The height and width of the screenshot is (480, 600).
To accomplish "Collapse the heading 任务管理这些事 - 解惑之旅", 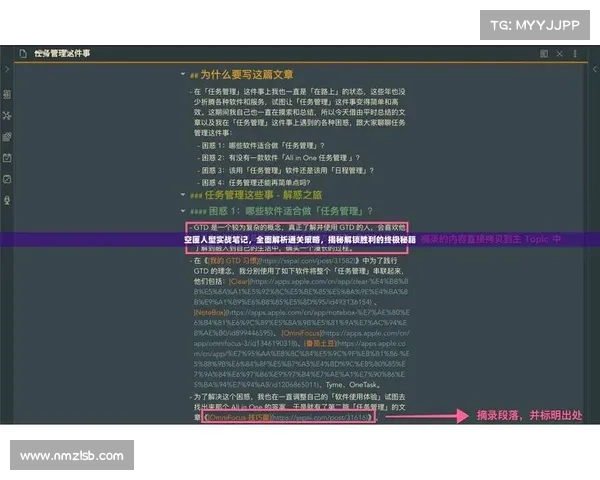I will (183, 195).
